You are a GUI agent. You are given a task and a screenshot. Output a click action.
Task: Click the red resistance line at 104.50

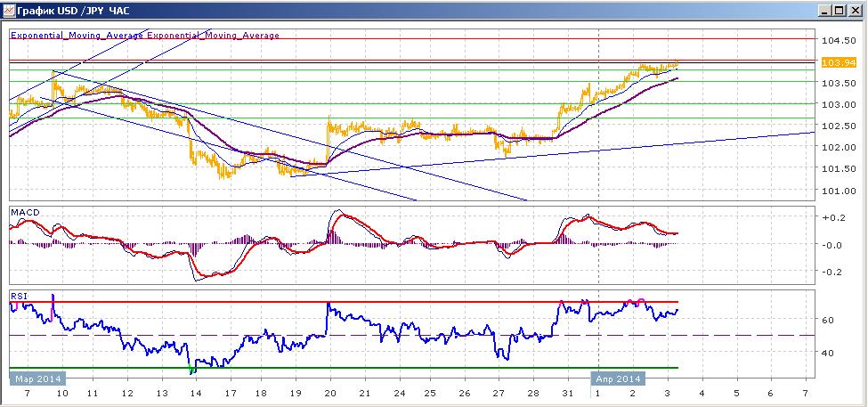tap(412, 39)
